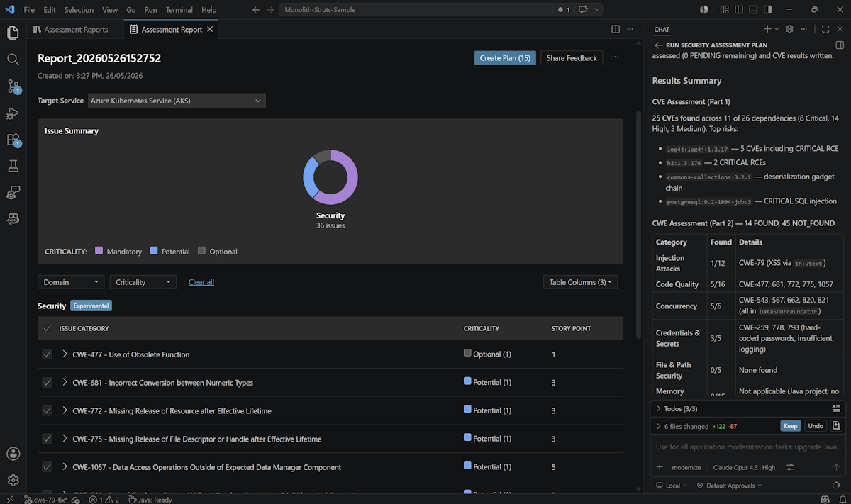Uncheck the CWE-775 row checkbox

coord(48,439)
